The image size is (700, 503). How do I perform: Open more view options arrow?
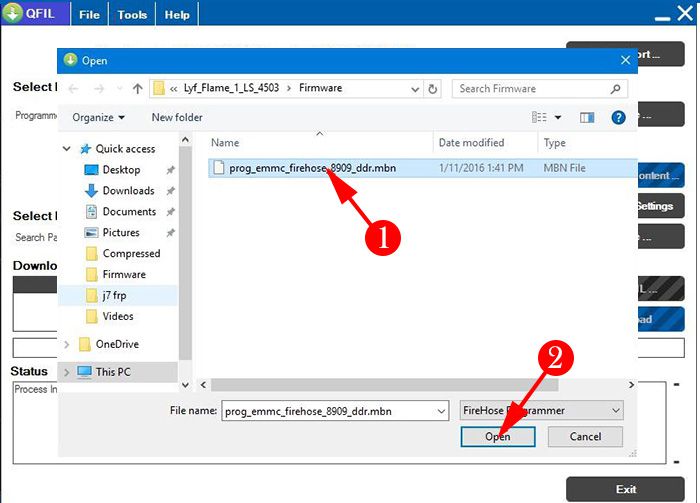click(558, 117)
